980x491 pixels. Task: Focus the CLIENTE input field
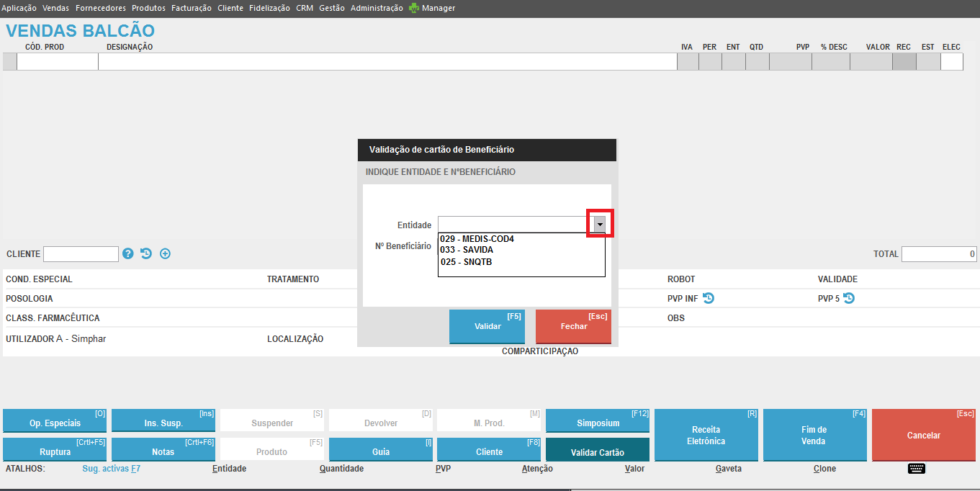tap(81, 254)
